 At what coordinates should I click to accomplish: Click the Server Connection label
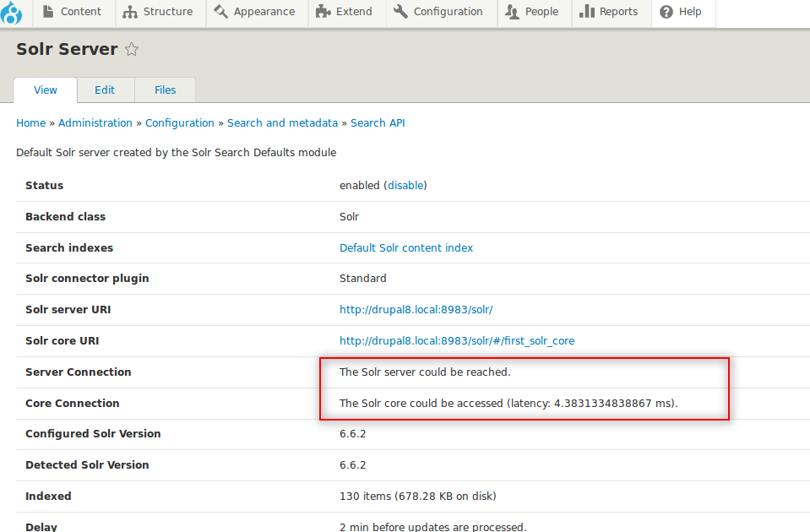click(79, 372)
